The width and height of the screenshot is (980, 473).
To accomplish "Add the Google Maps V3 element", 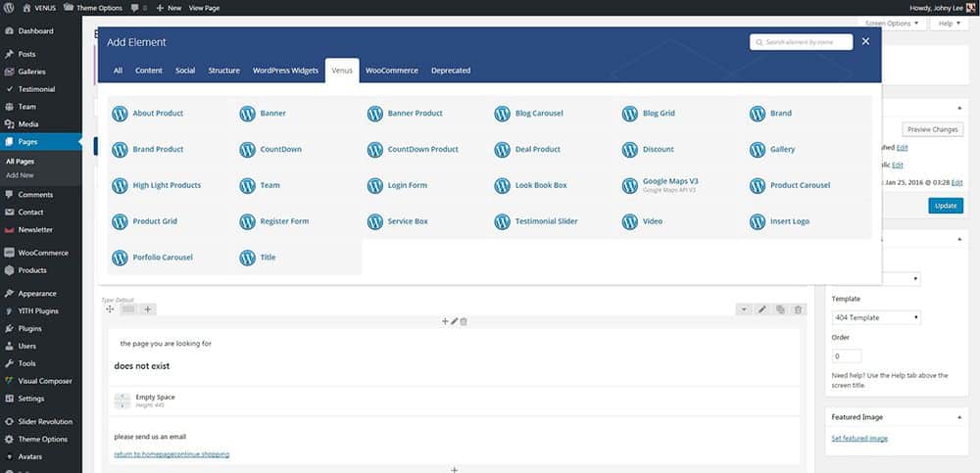I will tap(681, 185).
